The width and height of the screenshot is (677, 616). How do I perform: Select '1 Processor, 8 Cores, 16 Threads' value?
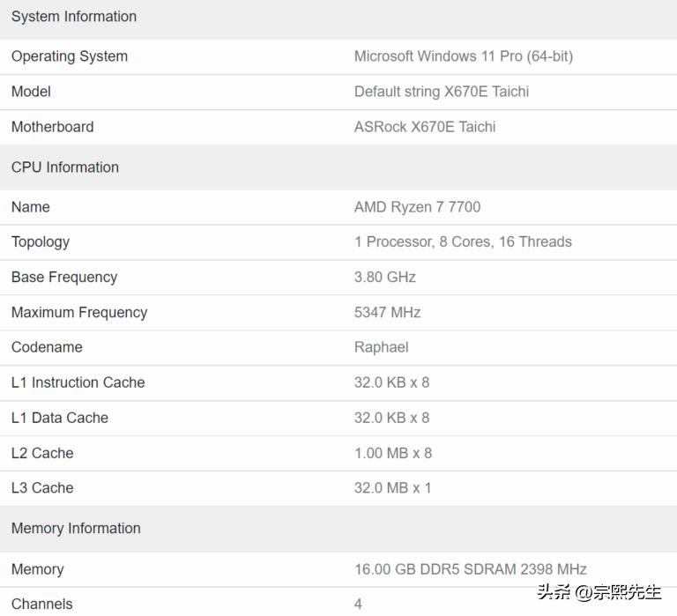[464, 241]
